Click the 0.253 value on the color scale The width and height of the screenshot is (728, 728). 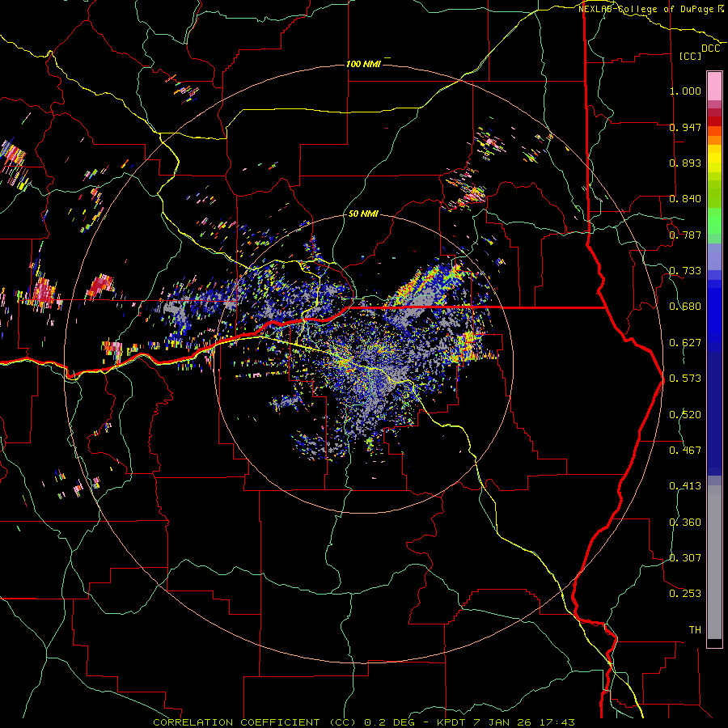[x=685, y=594]
